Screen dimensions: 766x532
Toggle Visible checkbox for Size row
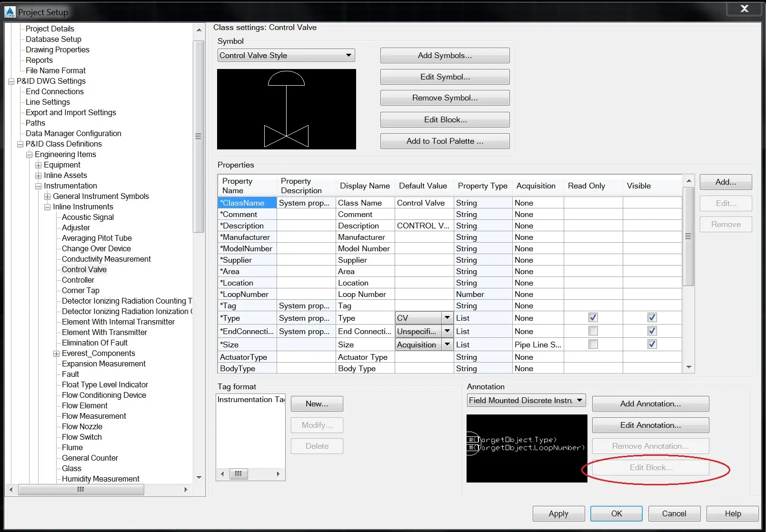(x=652, y=345)
